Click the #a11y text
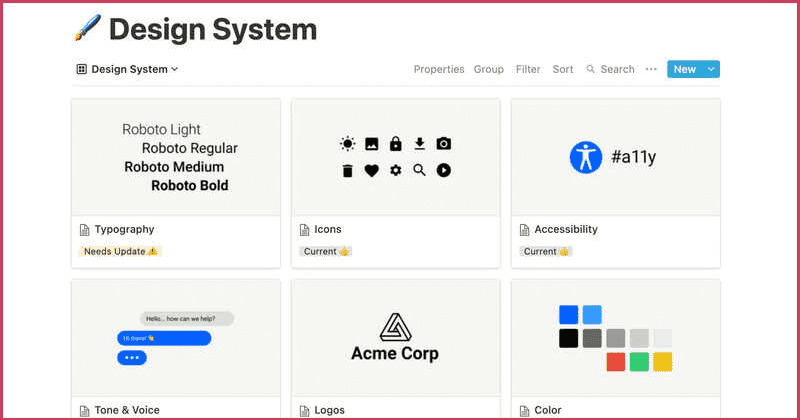Image resolution: width=800 pixels, height=420 pixels. click(x=633, y=157)
